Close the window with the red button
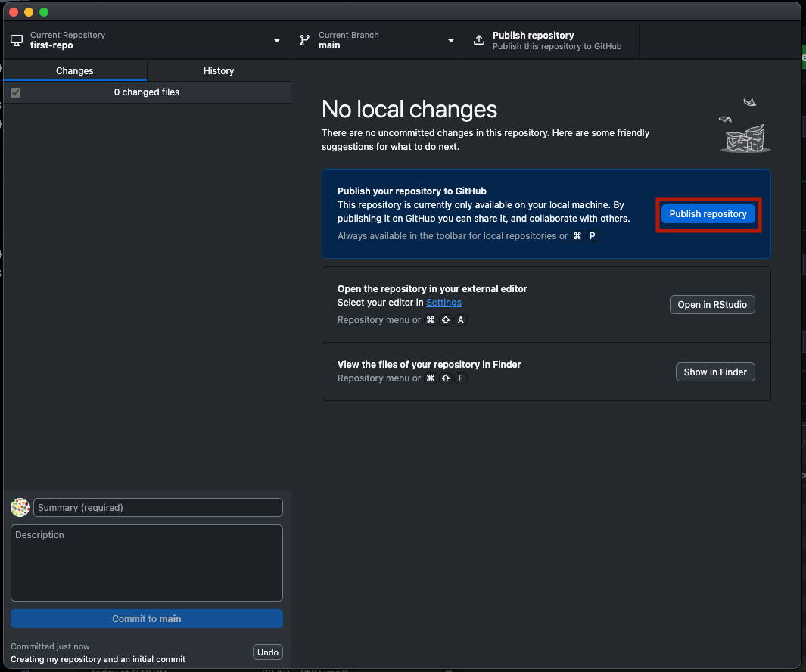The width and height of the screenshot is (806, 672). pos(14,12)
